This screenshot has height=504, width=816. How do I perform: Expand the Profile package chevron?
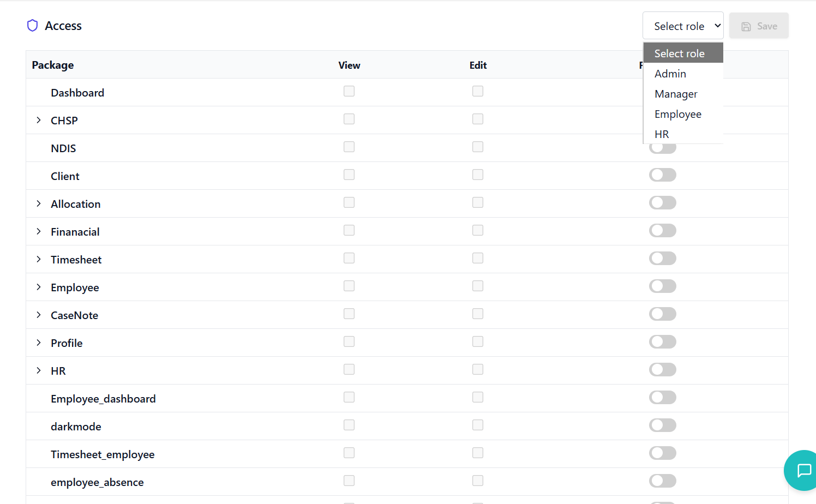pyautogui.click(x=39, y=343)
